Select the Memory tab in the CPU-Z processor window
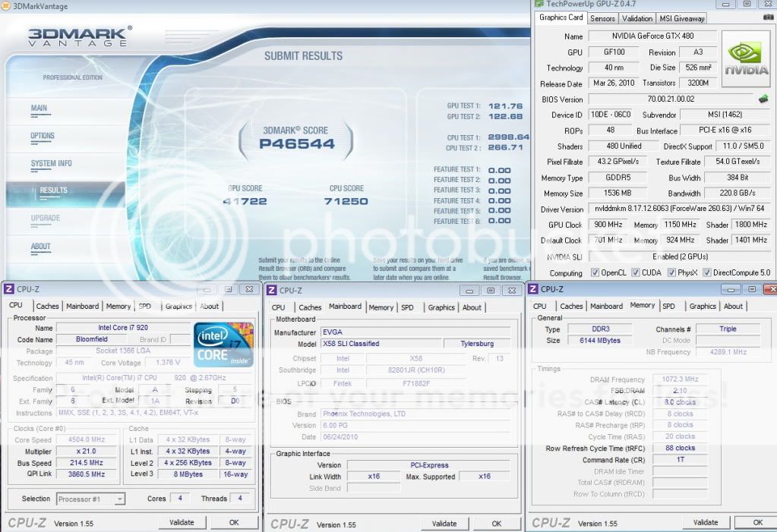This screenshot has height=532, width=777. pyautogui.click(x=118, y=306)
